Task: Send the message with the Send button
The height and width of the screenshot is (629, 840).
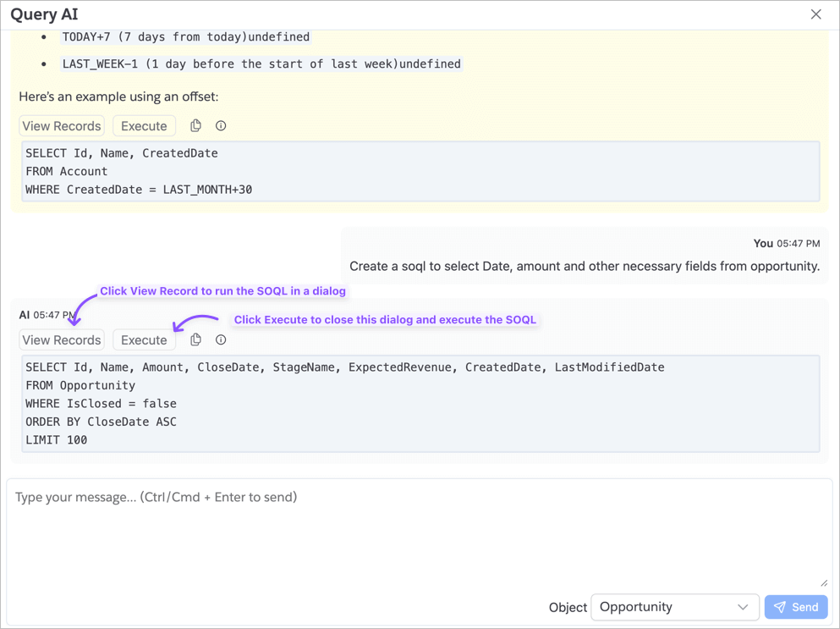Action: click(796, 607)
